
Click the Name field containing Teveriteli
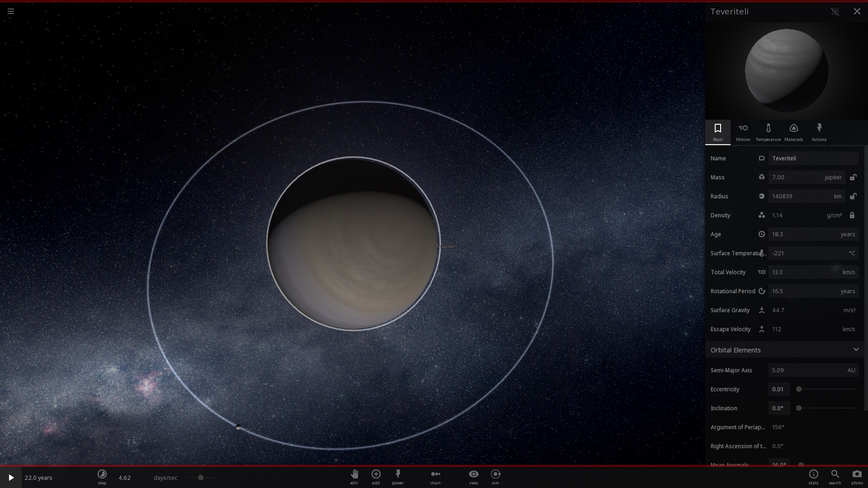point(813,158)
